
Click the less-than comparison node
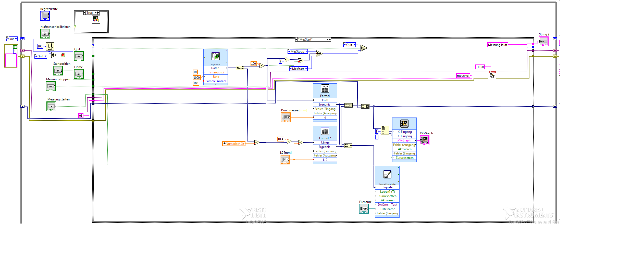pos(287,60)
